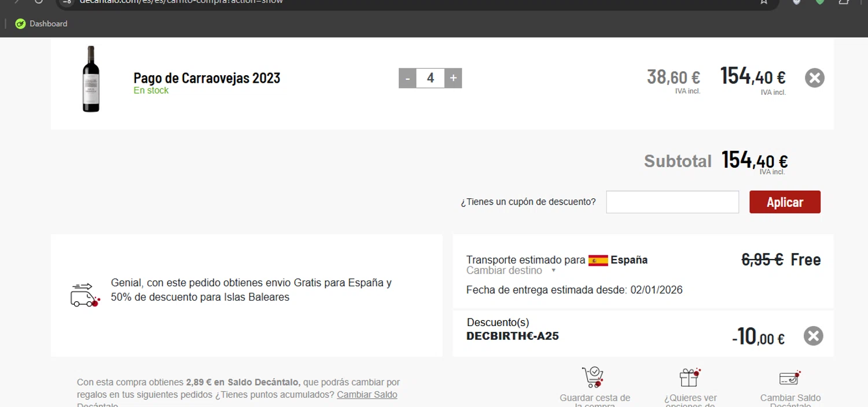868x407 pixels.
Task: Click the Free shipping label
Action: (x=806, y=260)
